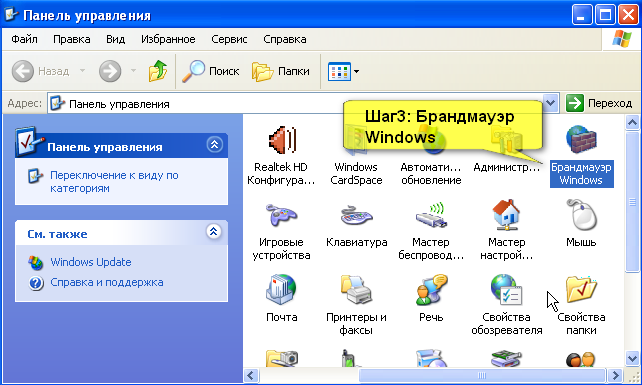Click Переключение к виду по категориям link
This screenshot has width=642, height=385.
click(114, 181)
